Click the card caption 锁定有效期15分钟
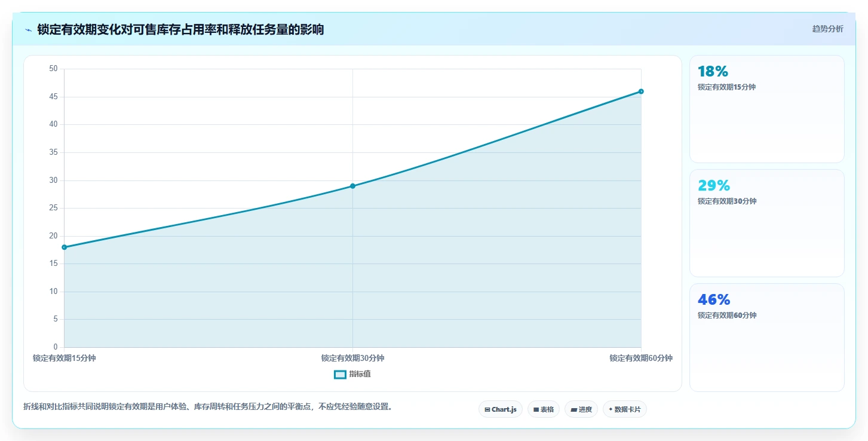The image size is (868, 441). coord(726,87)
